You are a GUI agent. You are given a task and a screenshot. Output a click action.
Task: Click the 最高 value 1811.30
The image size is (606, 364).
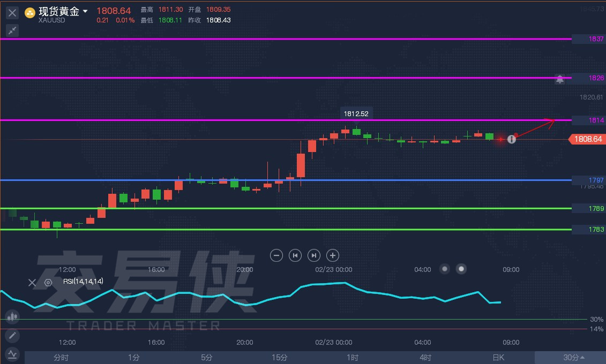[171, 10]
